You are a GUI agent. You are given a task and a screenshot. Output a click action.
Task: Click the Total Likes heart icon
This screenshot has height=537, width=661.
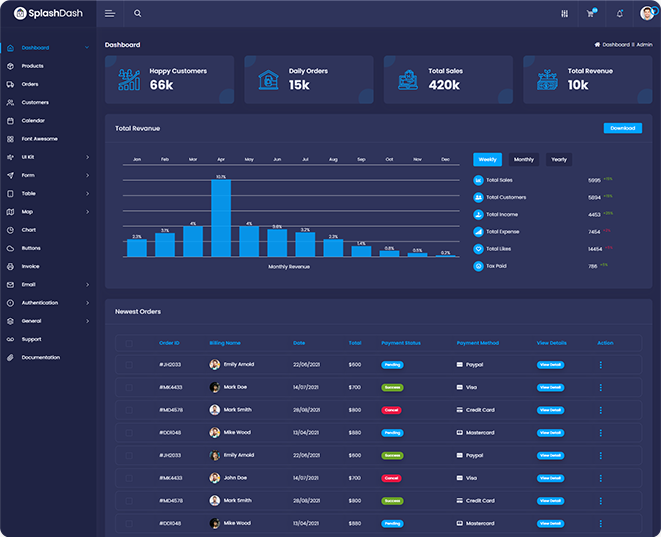[x=478, y=249]
